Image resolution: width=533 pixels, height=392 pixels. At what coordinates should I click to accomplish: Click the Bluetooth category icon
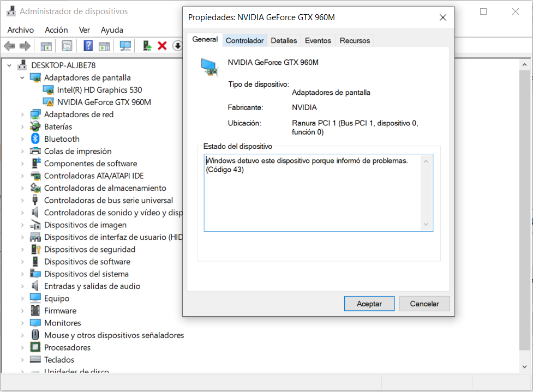click(x=35, y=138)
